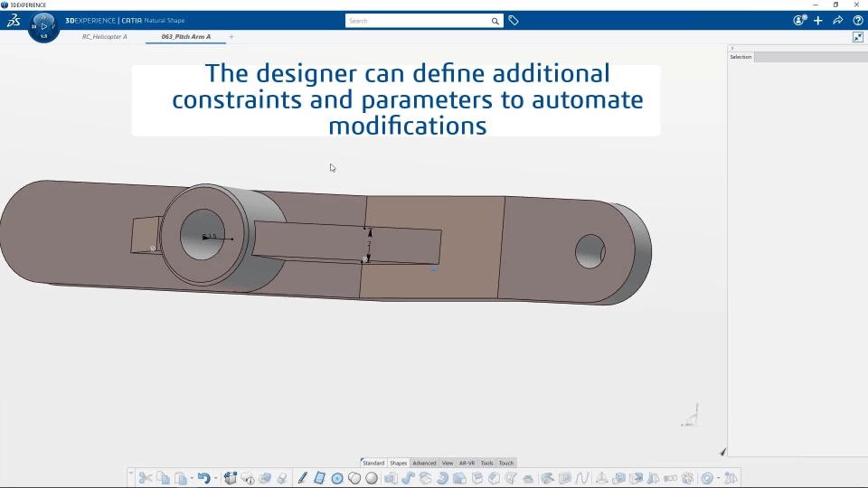The height and width of the screenshot is (488, 868).
Task: Click the Extrude solid icon
Action: [x=391, y=478]
